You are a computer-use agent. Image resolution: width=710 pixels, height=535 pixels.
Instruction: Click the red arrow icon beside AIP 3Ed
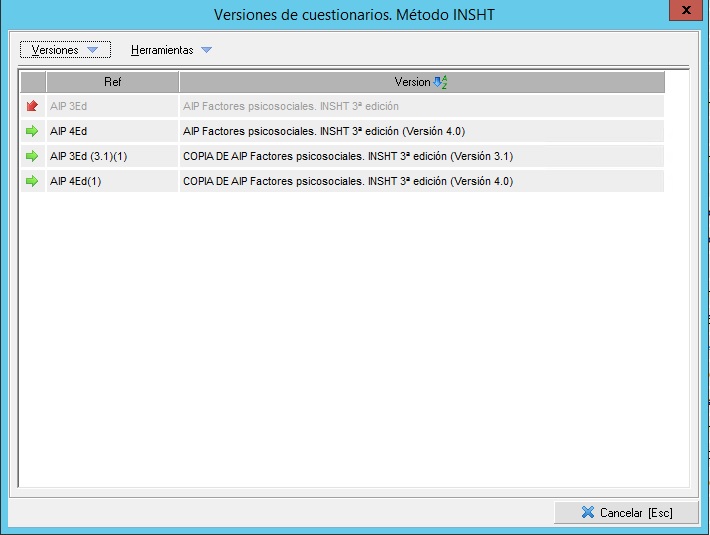[x=32, y=105]
